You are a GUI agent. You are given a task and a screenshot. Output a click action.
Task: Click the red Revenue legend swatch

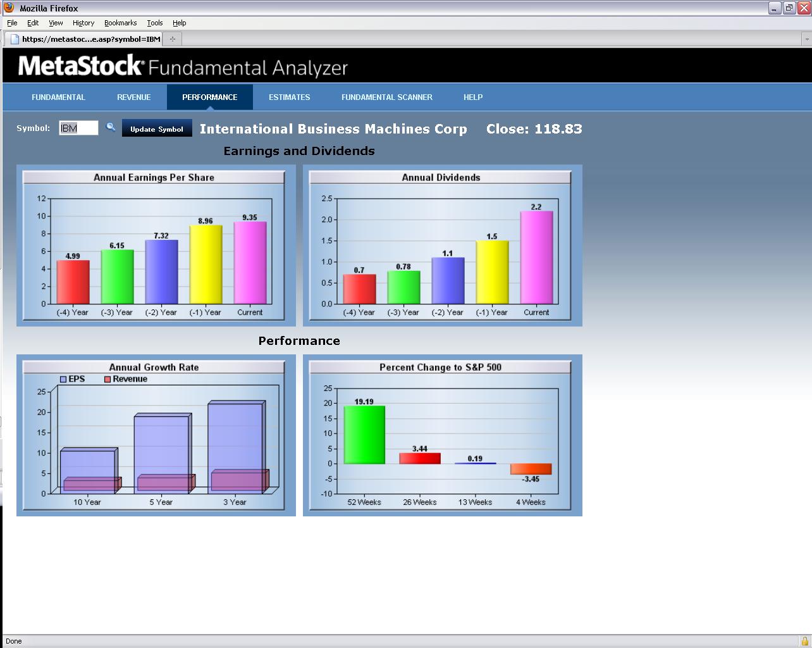[108, 379]
